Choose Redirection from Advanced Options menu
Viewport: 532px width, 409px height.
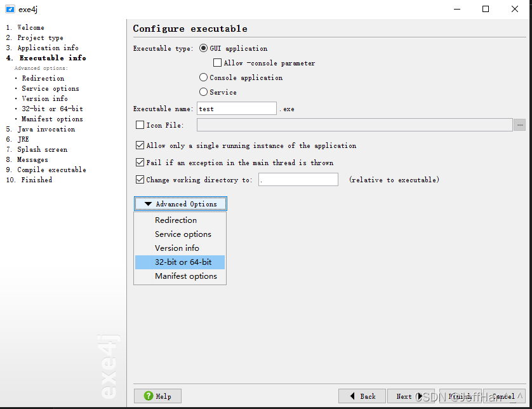pyautogui.click(x=180, y=220)
